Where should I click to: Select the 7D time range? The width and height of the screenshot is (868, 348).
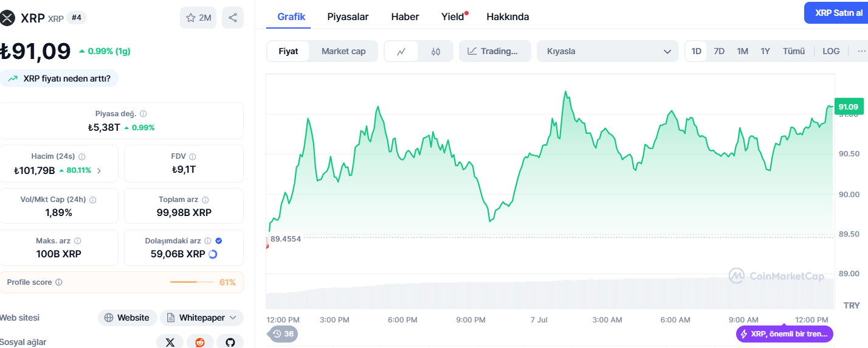(x=719, y=51)
